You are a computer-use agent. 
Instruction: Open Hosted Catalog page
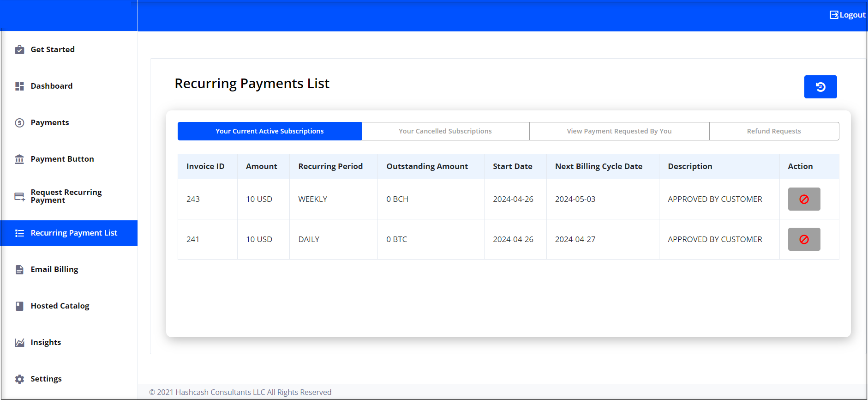69,306
